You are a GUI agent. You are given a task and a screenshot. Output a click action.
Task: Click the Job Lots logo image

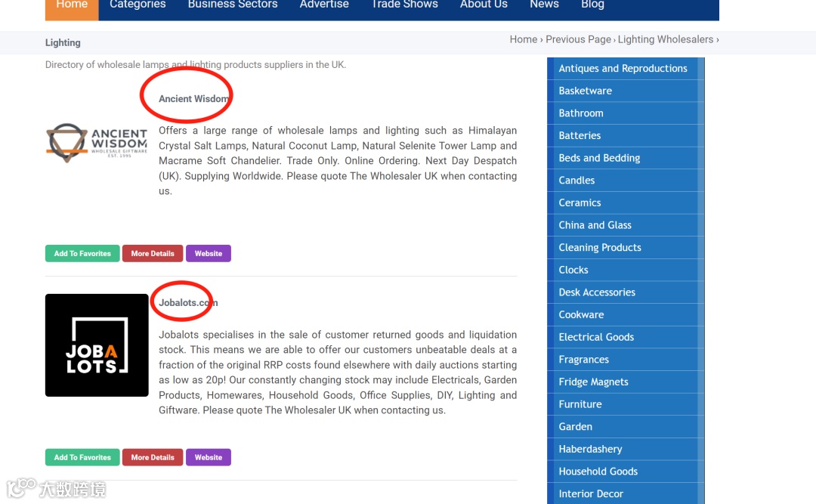click(x=97, y=345)
